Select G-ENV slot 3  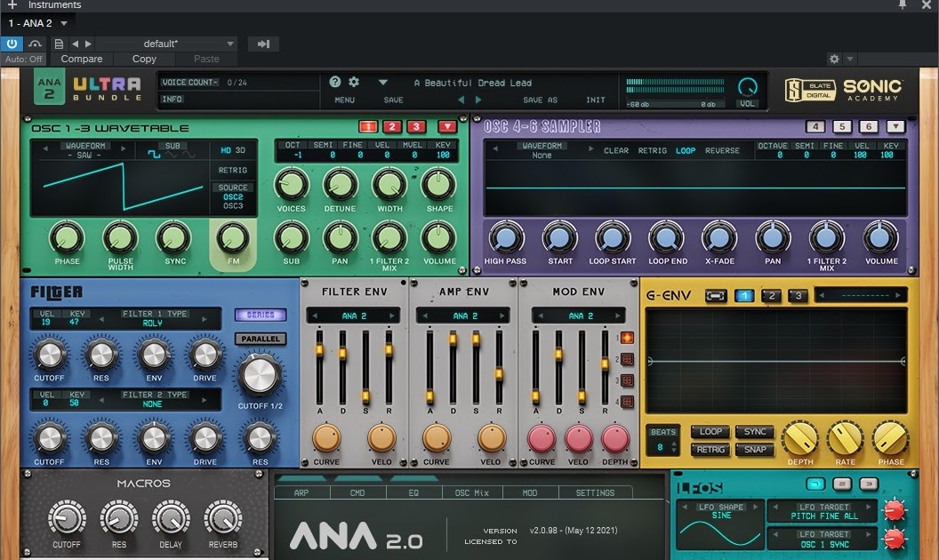798,295
